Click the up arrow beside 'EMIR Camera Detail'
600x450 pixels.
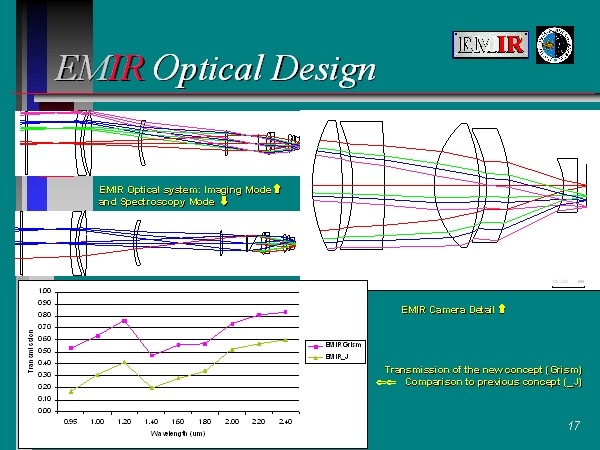pyautogui.click(x=501, y=309)
